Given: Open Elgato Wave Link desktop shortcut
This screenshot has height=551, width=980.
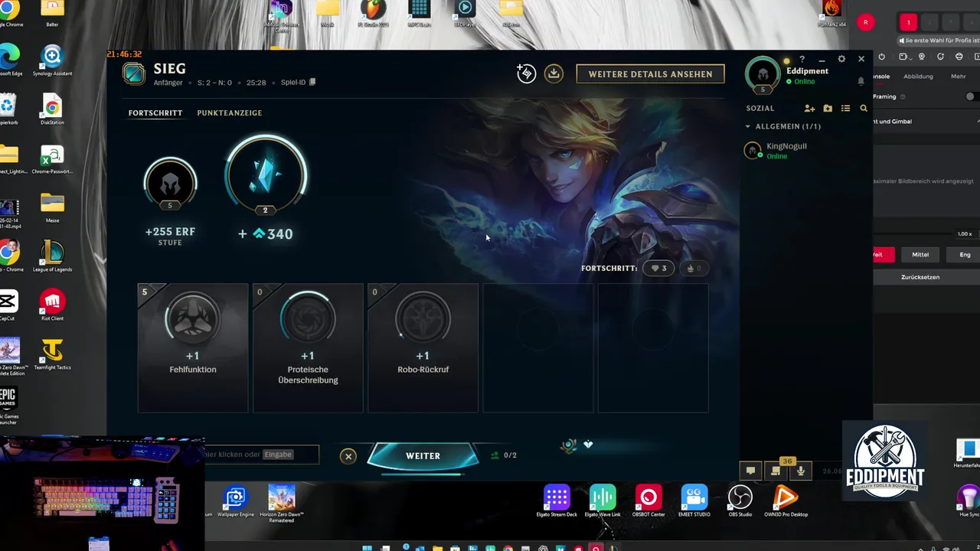Looking at the screenshot, I should (603, 501).
